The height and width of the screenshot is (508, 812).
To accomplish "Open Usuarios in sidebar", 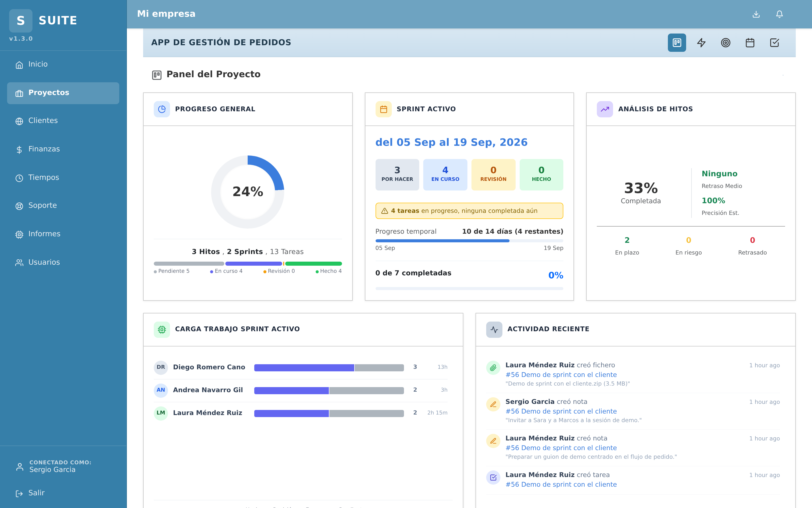I will [63, 262].
